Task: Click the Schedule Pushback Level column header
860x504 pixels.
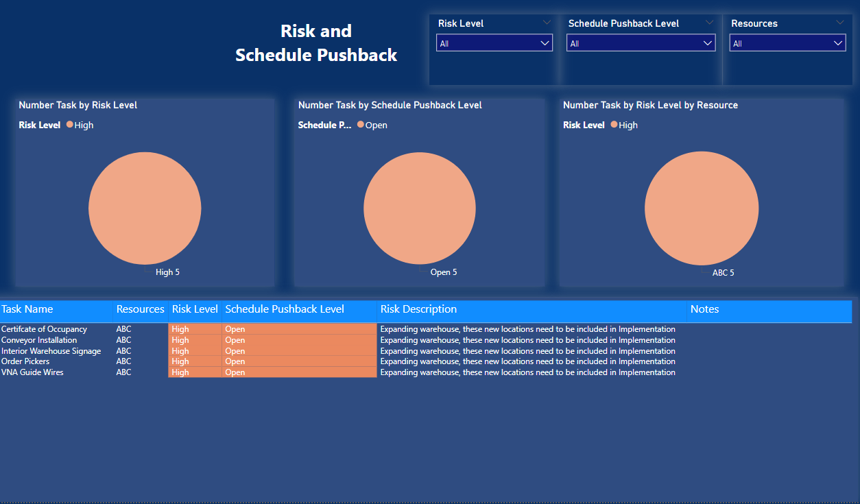Action: pos(285,309)
